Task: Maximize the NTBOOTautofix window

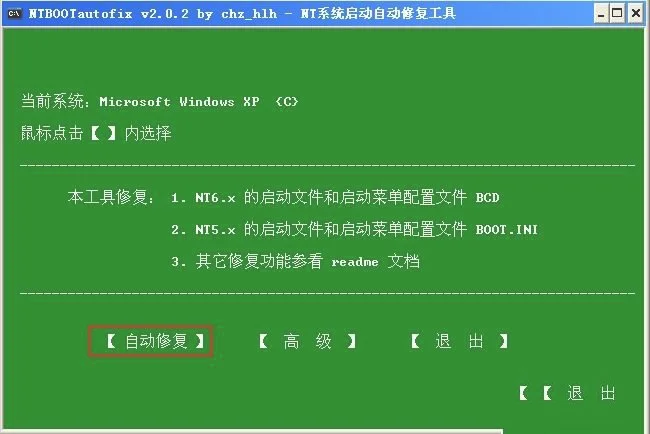Action: point(617,14)
